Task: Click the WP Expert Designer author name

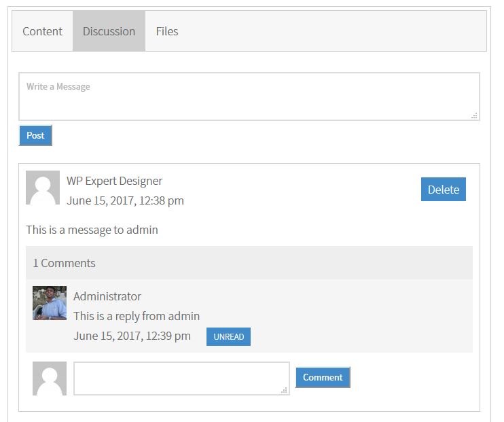Action: (114, 181)
